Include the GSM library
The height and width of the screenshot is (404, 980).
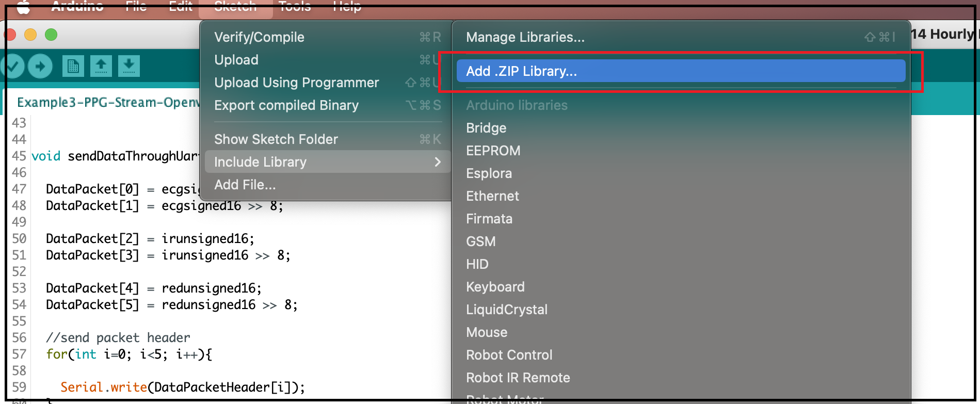pos(681,241)
